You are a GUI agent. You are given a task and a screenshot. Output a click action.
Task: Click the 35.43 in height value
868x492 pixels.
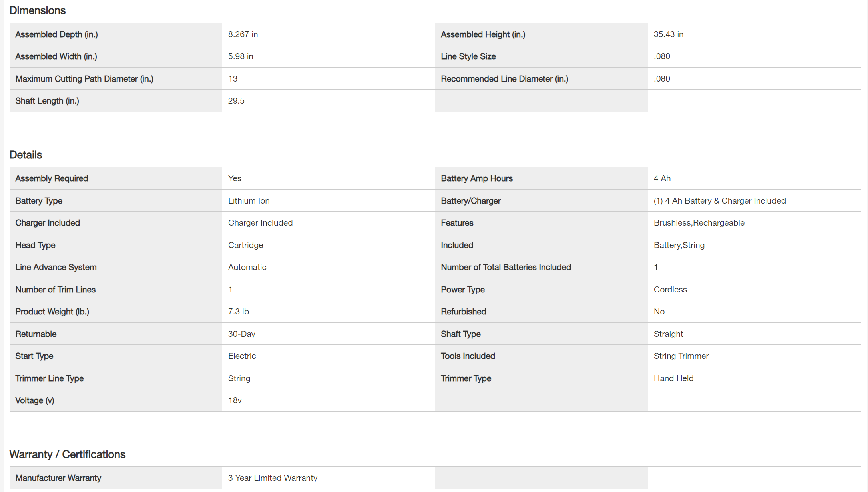point(668,34)
